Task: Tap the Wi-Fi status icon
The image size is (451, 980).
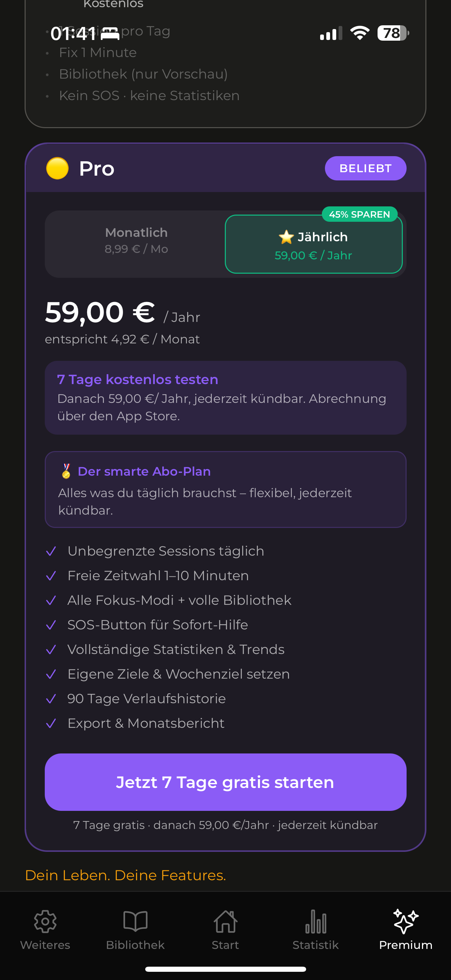Action: 360,33
